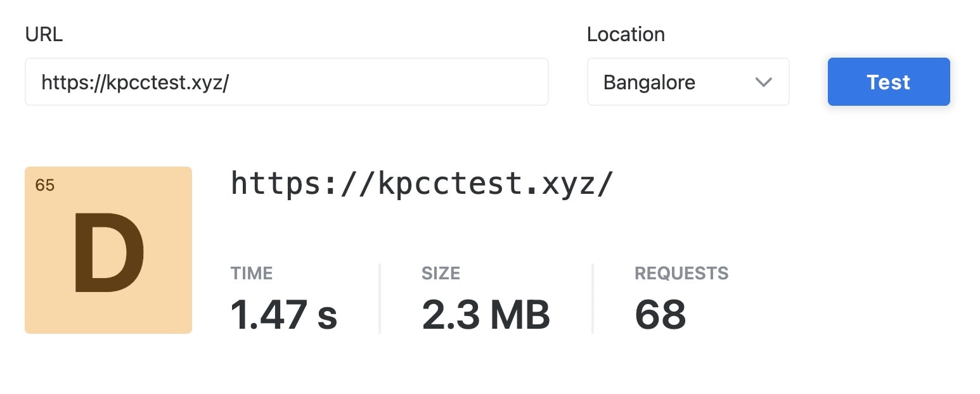Click the chevron on the Location selector

pos(763,82)
